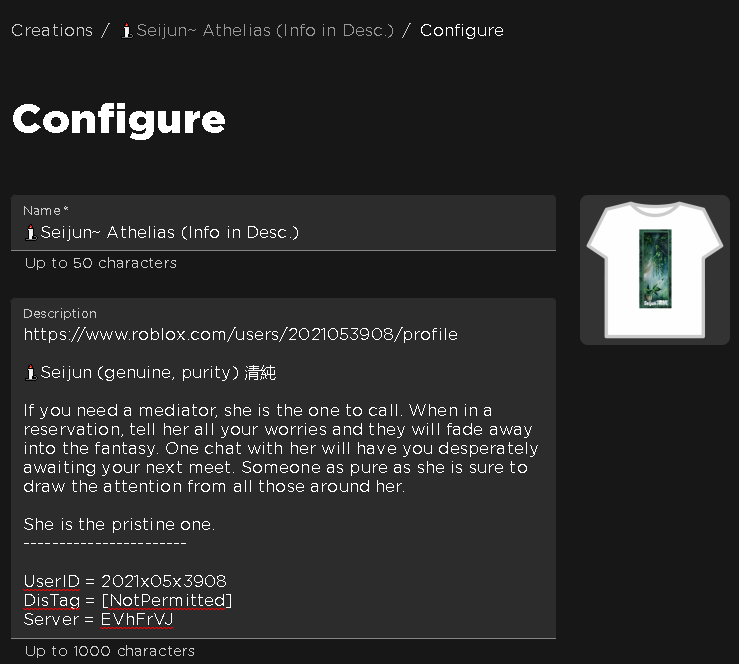Click the 'She is the pristine one.' line

119,524
